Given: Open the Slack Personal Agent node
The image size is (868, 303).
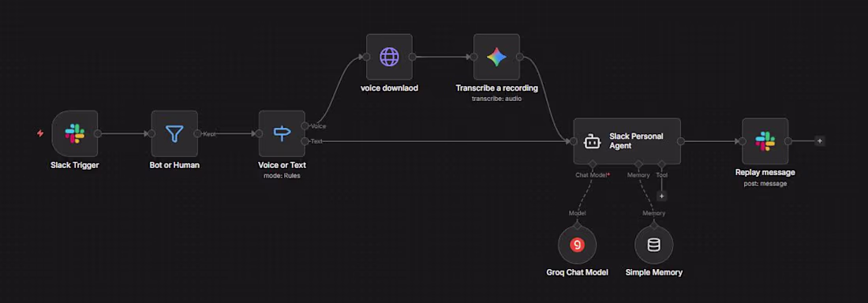Looking at the screenshot, I should click(x=627, y=141).
